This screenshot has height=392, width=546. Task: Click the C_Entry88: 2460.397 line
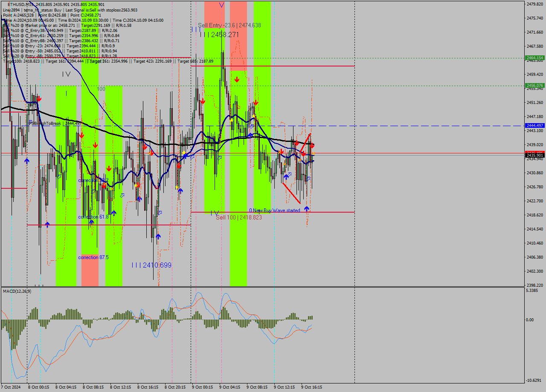61,40
